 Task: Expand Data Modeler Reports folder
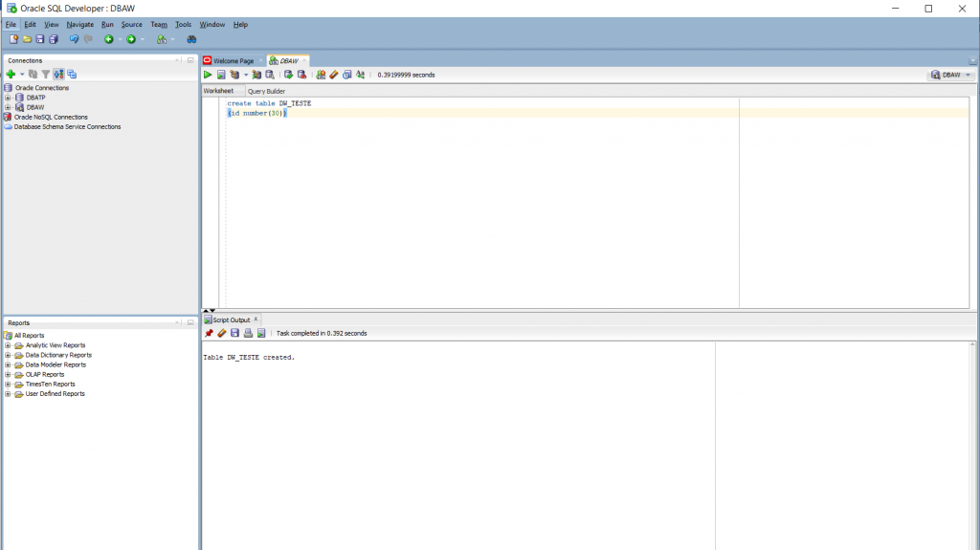pos(8,365)
